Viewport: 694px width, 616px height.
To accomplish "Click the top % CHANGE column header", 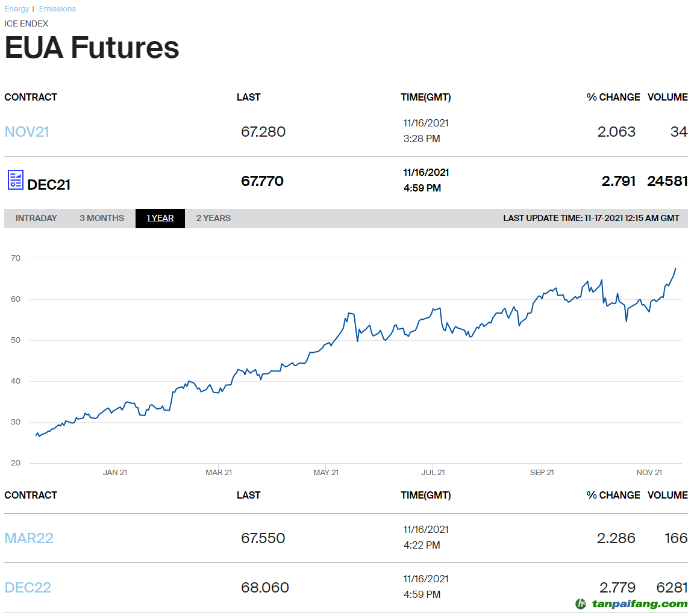I will pos(613,98).
